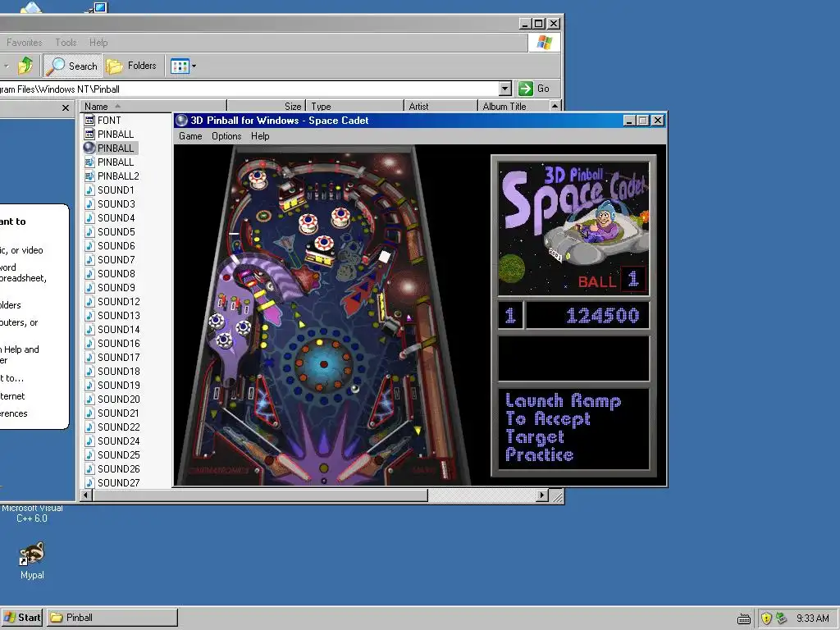The height and width of the screenshot is (630, 840).
Task: Click the Pinball taskbar button
Action: pos(112,618)
